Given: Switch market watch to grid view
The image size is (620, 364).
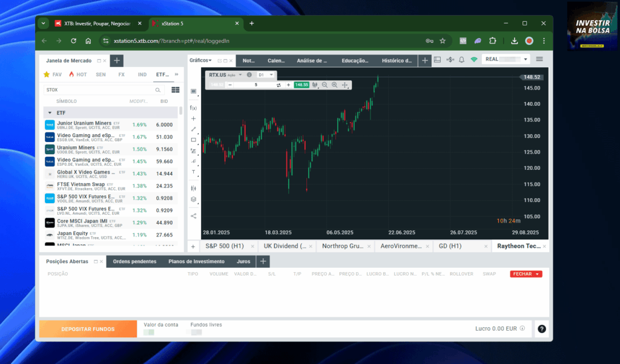Looking at the screenshot, I should tap(176, 90).
